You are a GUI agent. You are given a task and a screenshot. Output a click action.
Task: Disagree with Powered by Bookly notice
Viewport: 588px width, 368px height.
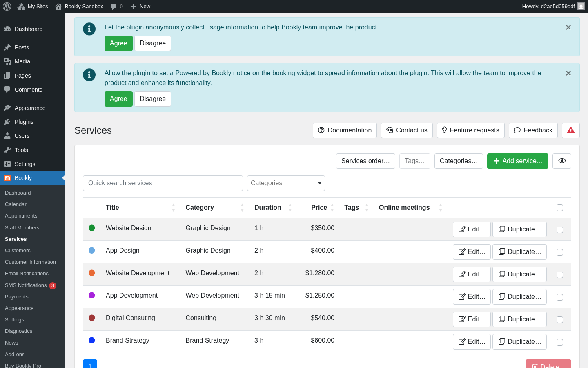(x=153, y=99)
